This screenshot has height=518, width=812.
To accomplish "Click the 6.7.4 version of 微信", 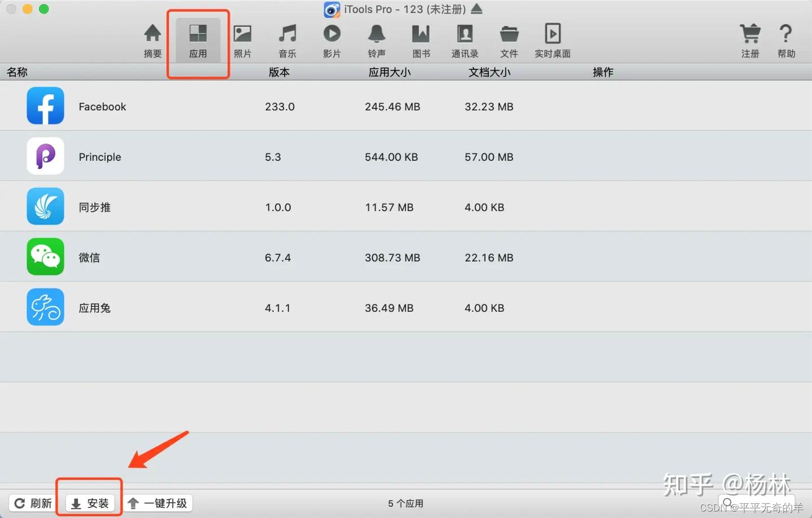I will [278, 258].
